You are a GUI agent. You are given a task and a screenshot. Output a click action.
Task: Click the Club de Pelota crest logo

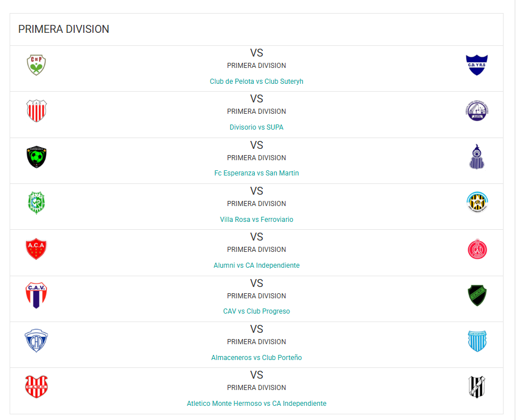tap(36, 65)
